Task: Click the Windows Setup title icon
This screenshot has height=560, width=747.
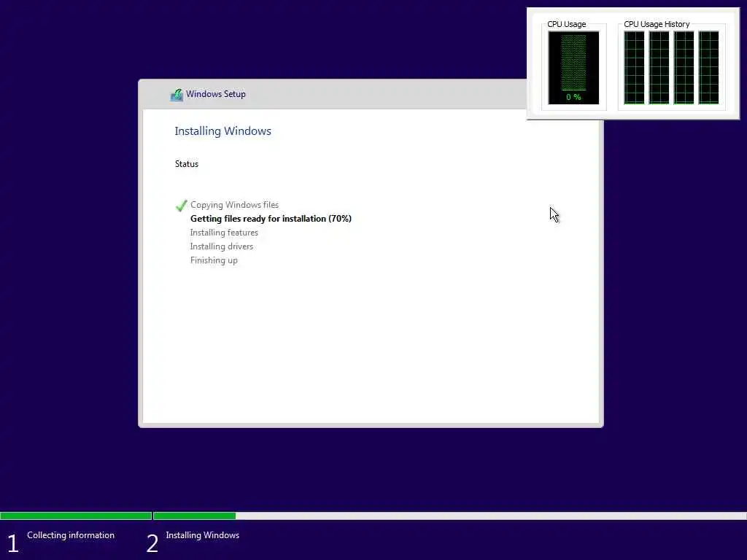Action: point(177,95)
